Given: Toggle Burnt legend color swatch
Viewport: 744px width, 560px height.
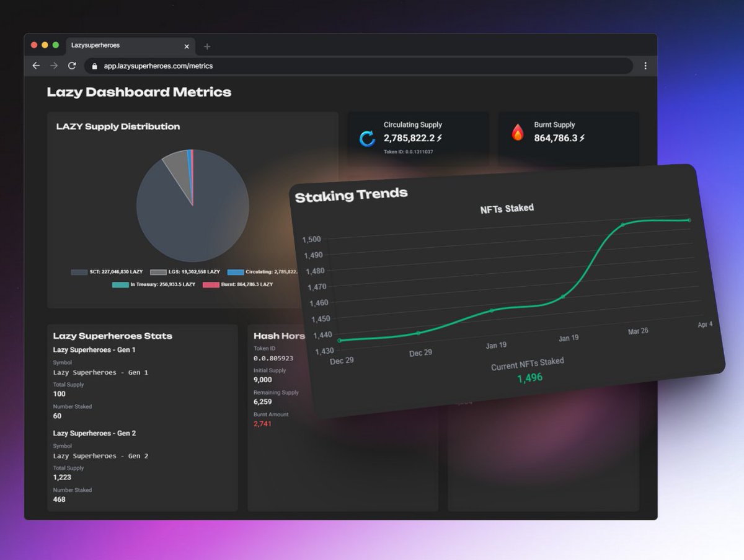Looking at the screenshot, I should 211,284.
